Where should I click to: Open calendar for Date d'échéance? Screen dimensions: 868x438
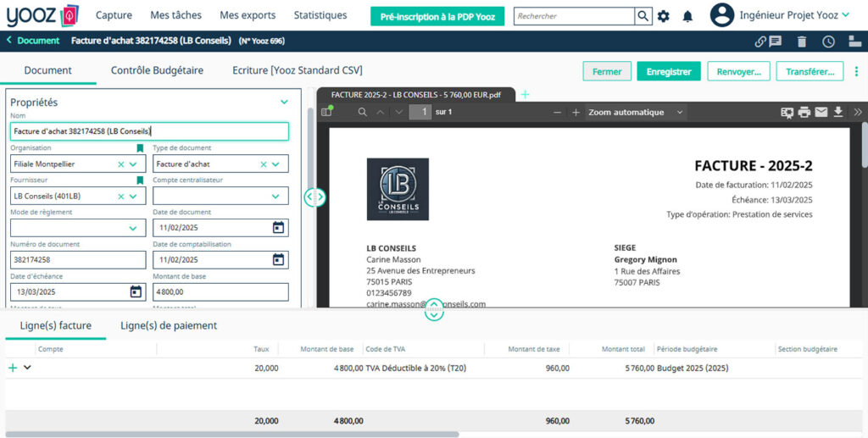pos(136,291)
